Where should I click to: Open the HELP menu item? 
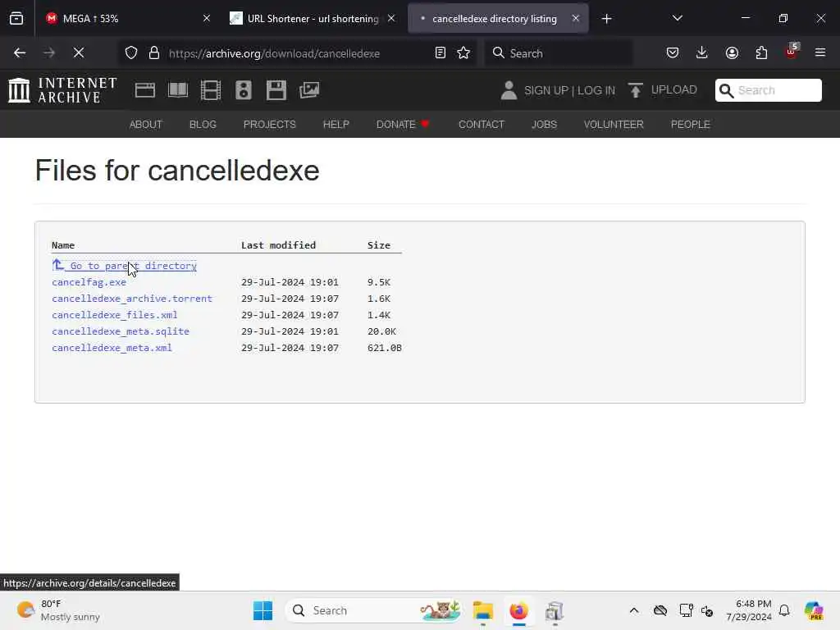click(336, 125)
